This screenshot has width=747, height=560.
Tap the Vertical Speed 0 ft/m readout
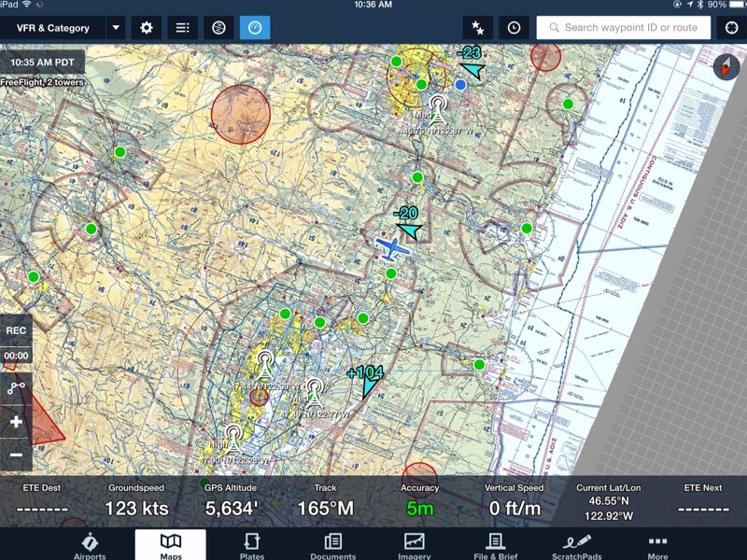(514, 501)
